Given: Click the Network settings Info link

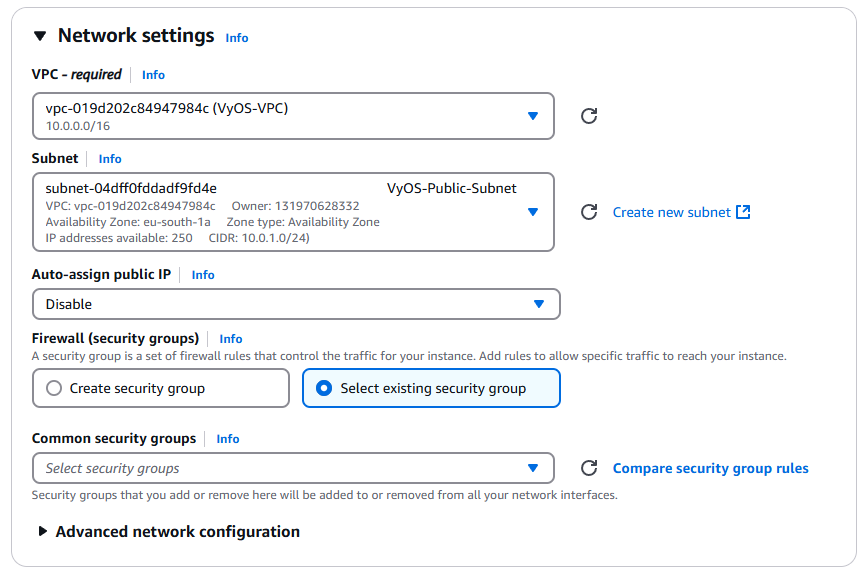Looking at the screenshot, I should [x=236, y=37].
